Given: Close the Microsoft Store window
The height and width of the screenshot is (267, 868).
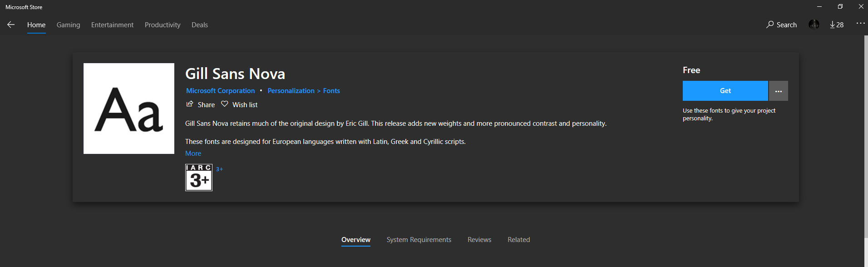Looking at the screenshot, I should click(861, 7).
